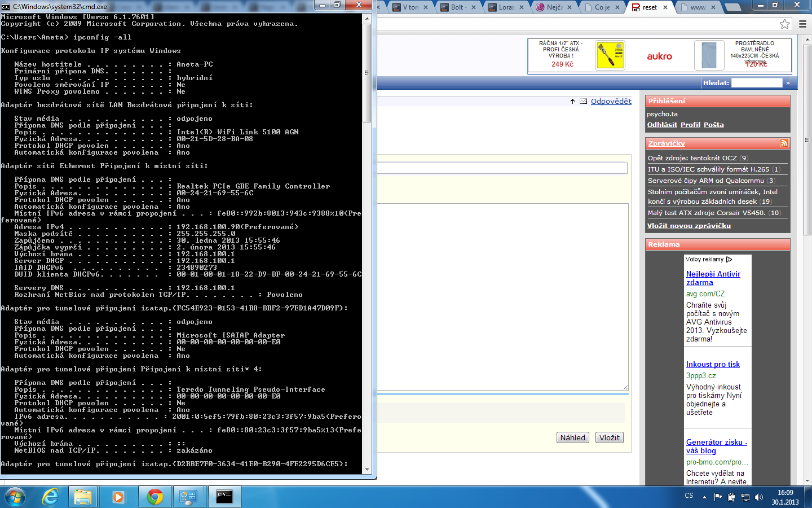Switch to the 'Lorax' browser tab
The width and height of the screenshot is (812, 508).
tap(506, 7)
